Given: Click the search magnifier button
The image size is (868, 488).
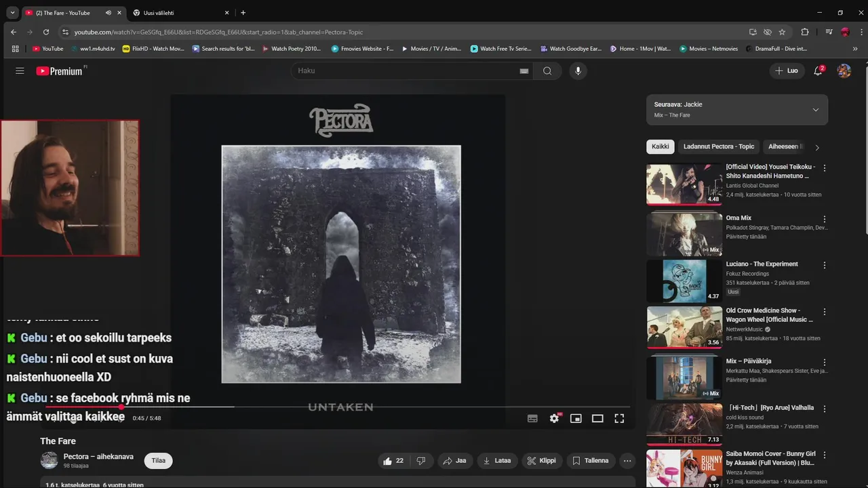Looking at the screenshot, I should pos(547,70).
